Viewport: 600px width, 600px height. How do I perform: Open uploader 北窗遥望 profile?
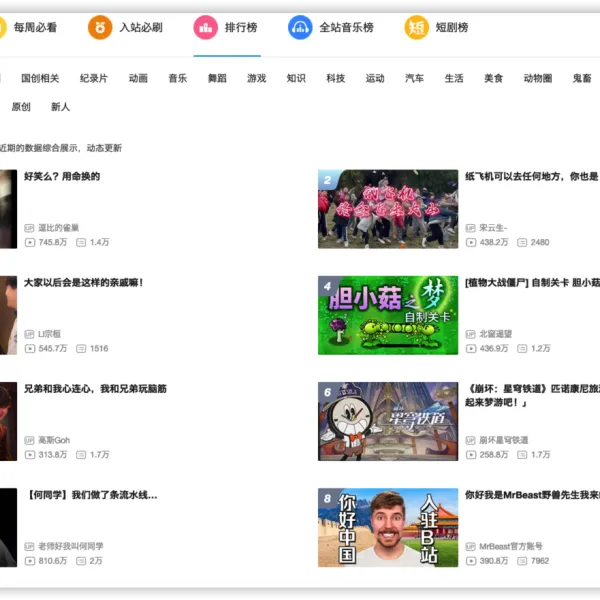496,334
